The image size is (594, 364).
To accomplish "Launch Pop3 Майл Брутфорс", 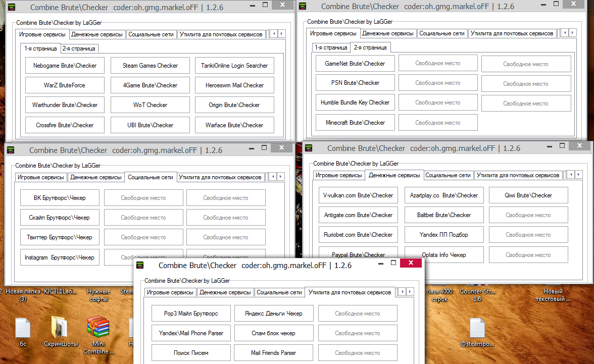I will pyautogui.click(x=191, y=314).
